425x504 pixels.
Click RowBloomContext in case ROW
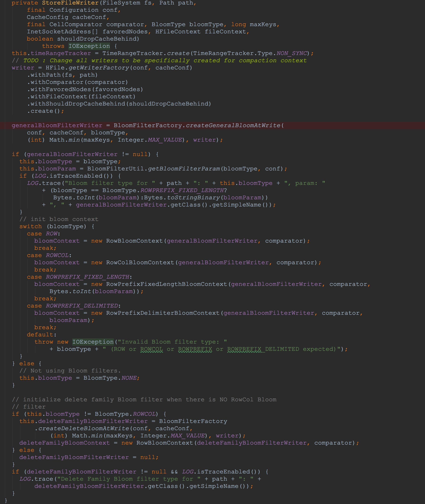pyautogui.click(x=134, y=241)
